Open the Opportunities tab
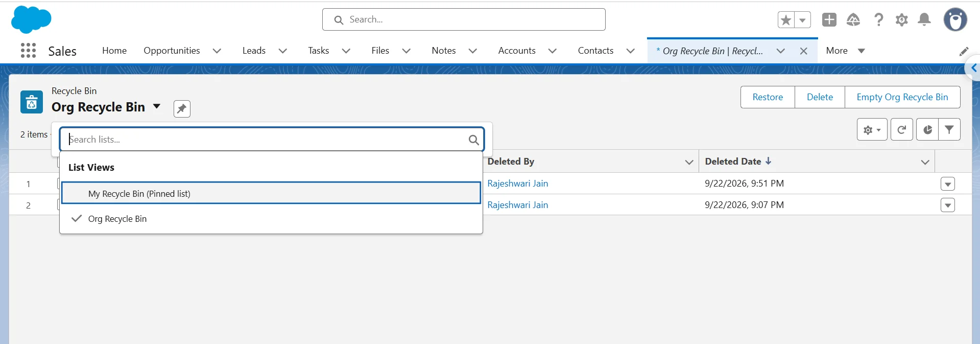The width and height of the screenshot is (980, 344). click(172, 51)
